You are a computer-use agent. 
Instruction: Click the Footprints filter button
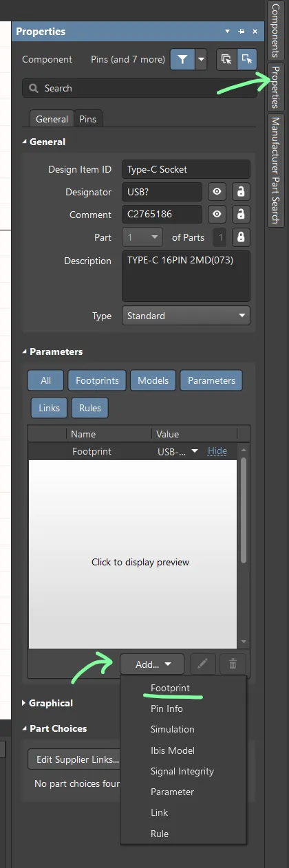tap(97, 380)
